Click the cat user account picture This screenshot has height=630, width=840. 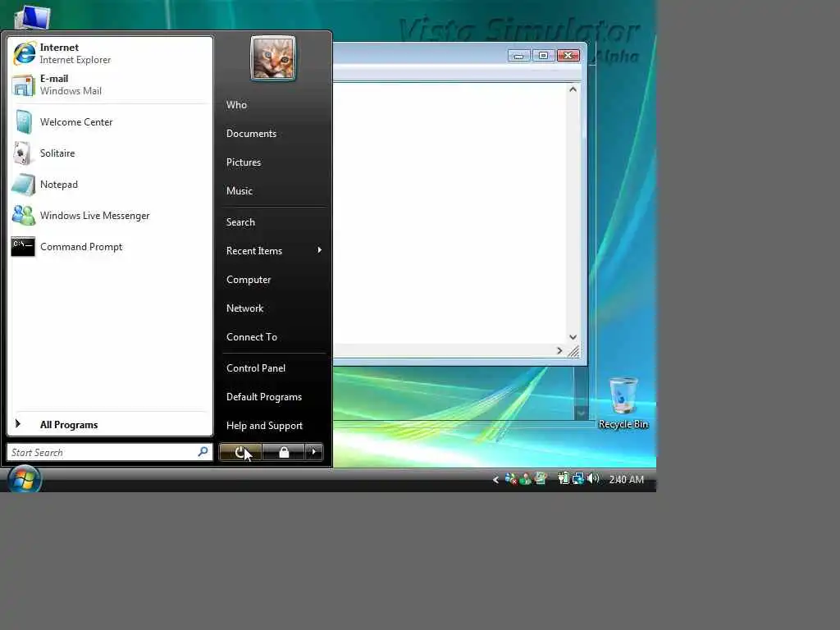pyautogui.click(x=273, y=58)
